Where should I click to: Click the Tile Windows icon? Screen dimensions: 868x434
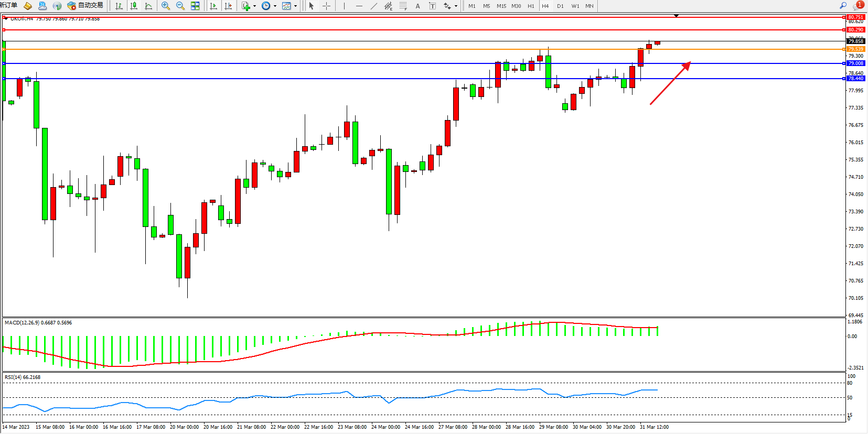point(195,6)
